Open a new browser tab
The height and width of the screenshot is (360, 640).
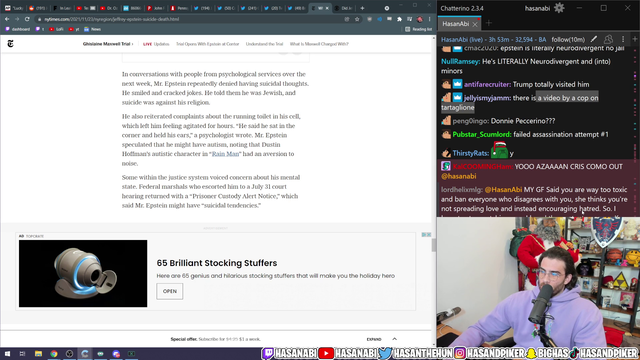pos(362,8)
